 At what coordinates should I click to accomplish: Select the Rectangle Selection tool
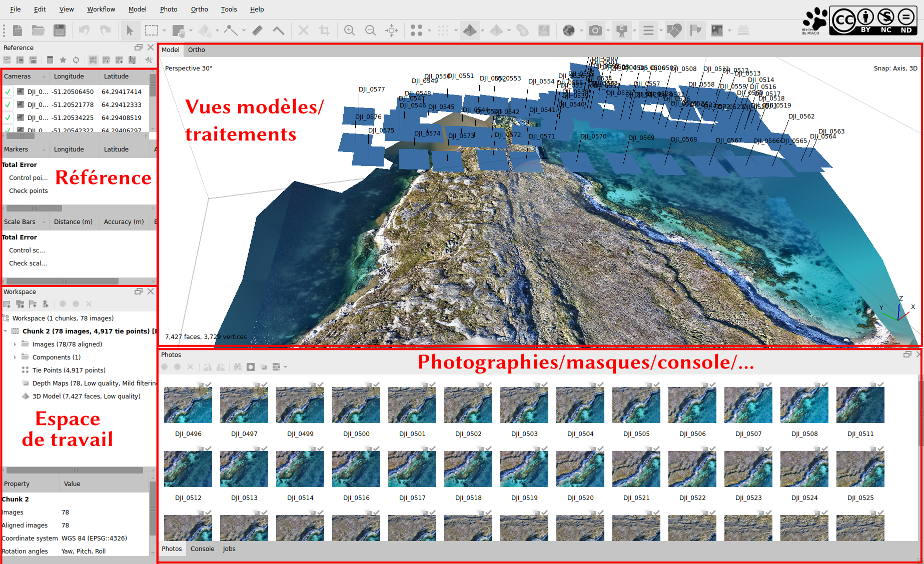151,30
